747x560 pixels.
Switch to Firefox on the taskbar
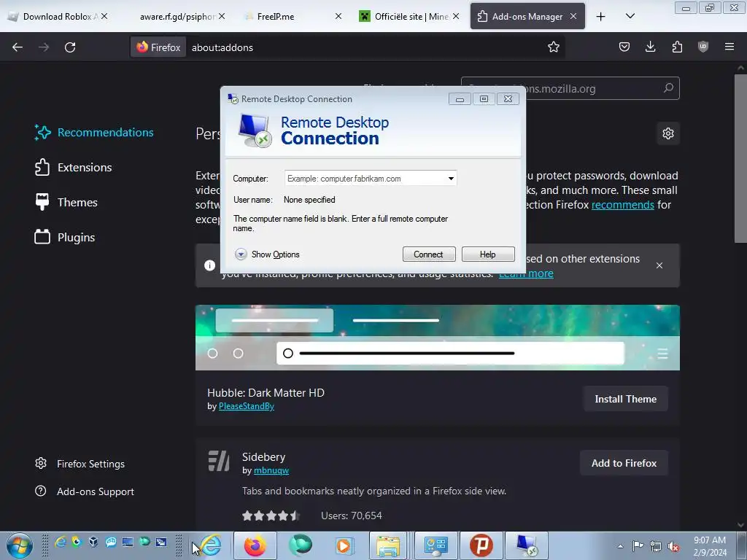coord(255,545)
